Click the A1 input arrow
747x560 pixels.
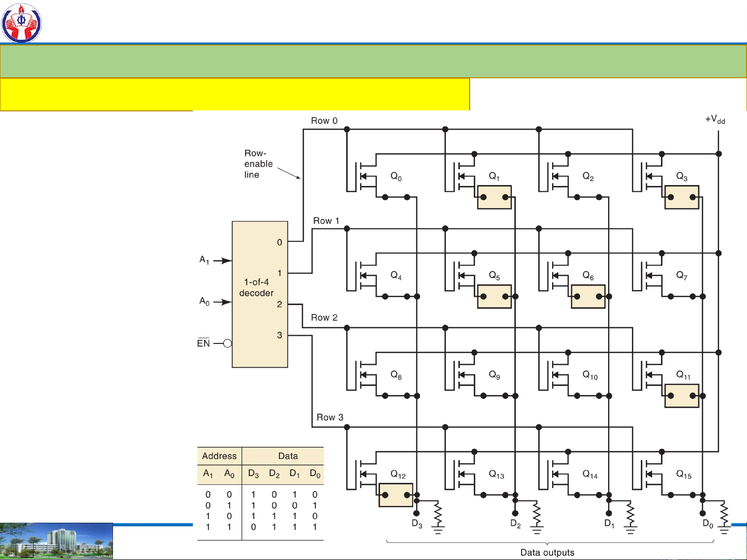coord(223,261)
